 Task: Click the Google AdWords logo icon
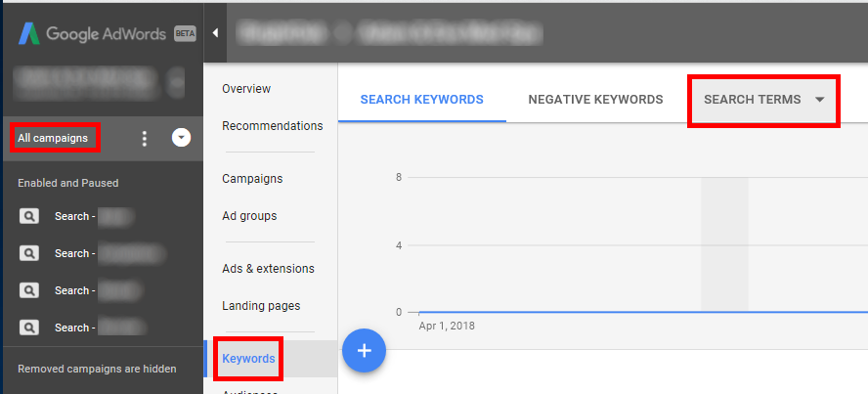[29, 32]
